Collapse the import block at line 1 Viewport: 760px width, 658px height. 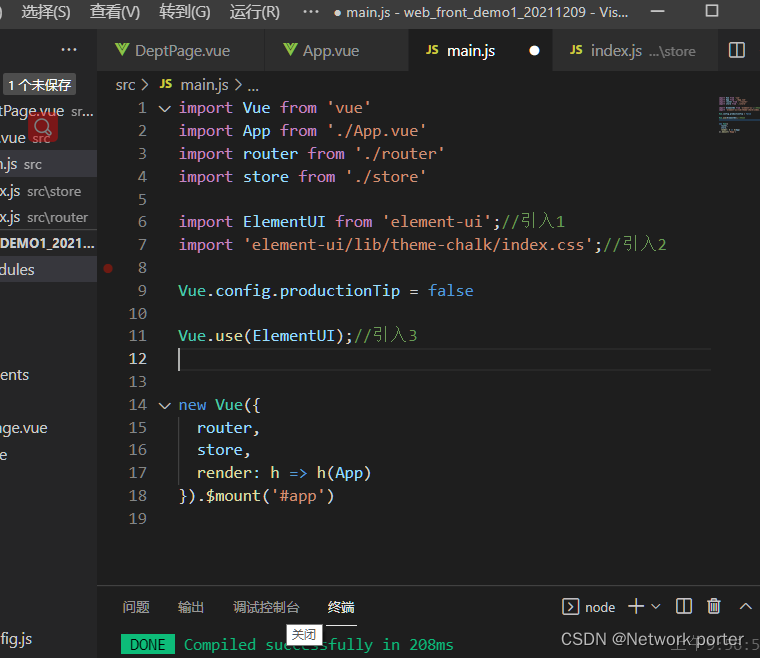click(x=165, y=109)
